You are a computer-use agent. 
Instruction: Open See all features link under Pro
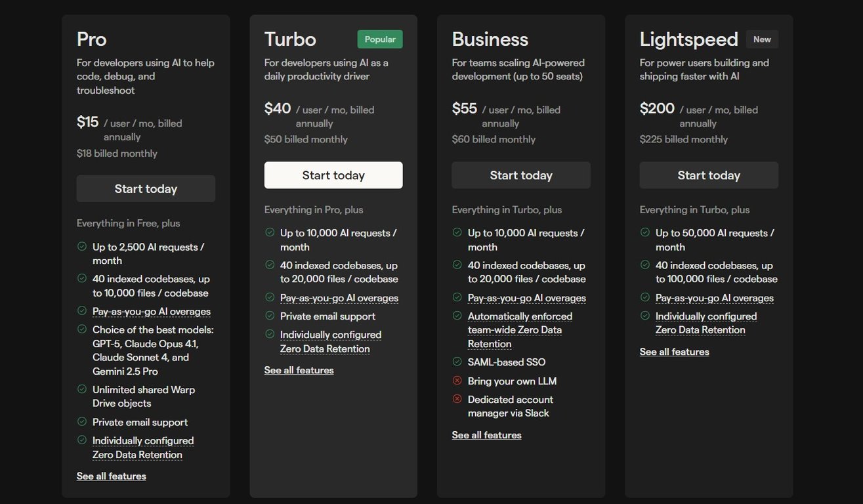(x=112, y=476)
